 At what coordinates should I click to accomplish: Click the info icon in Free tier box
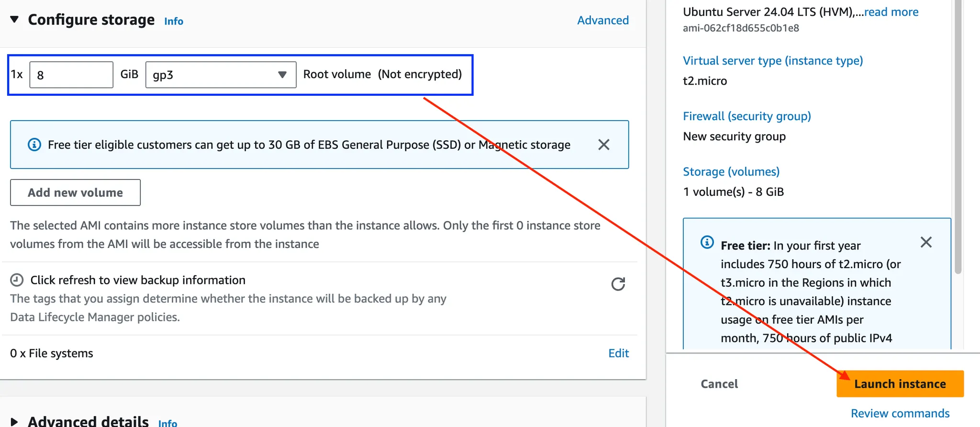(707, 242)
